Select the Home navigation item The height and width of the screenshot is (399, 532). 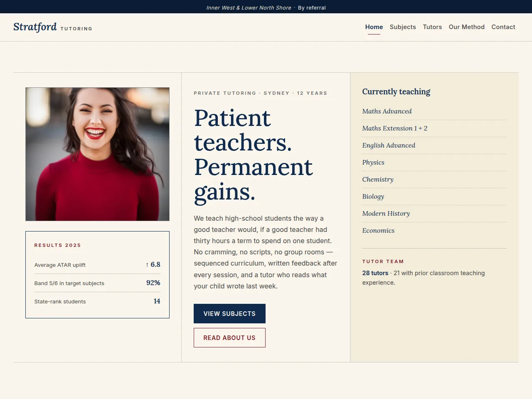pos(374,27)
